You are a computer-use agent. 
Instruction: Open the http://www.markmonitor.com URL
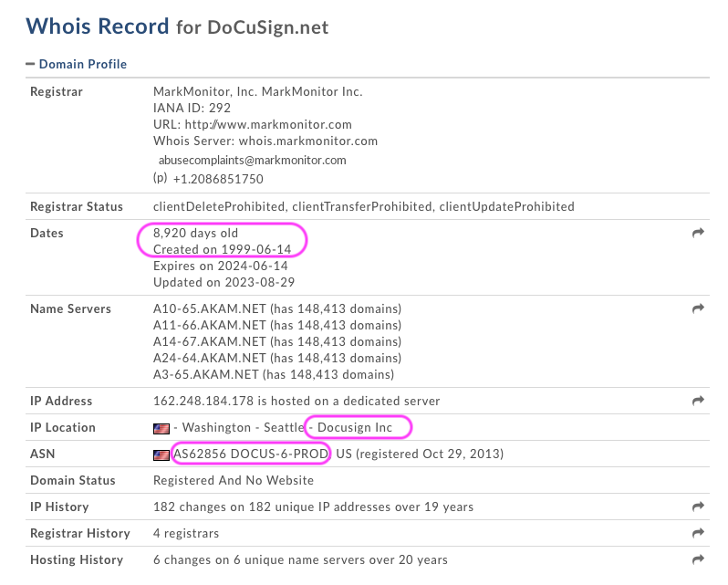[268, 124]
